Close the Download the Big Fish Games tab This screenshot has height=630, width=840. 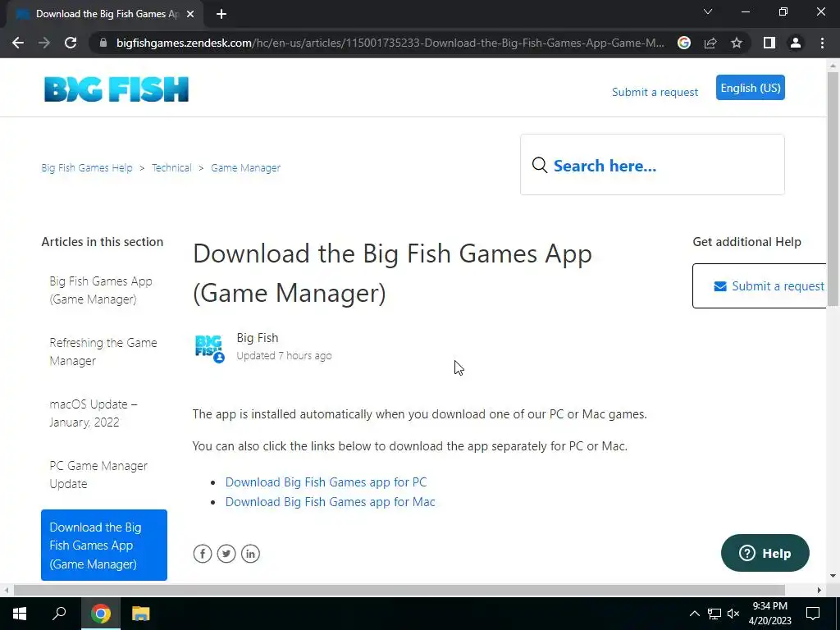pyautogui.click(x=190, y=14)
